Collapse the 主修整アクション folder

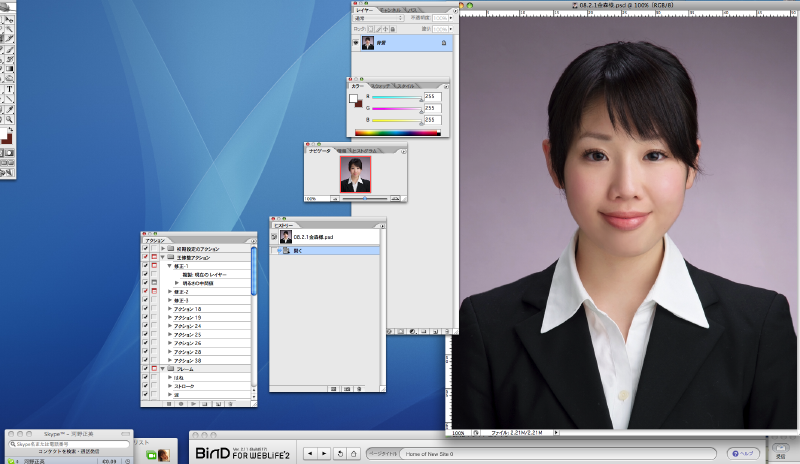pos(163,257)
